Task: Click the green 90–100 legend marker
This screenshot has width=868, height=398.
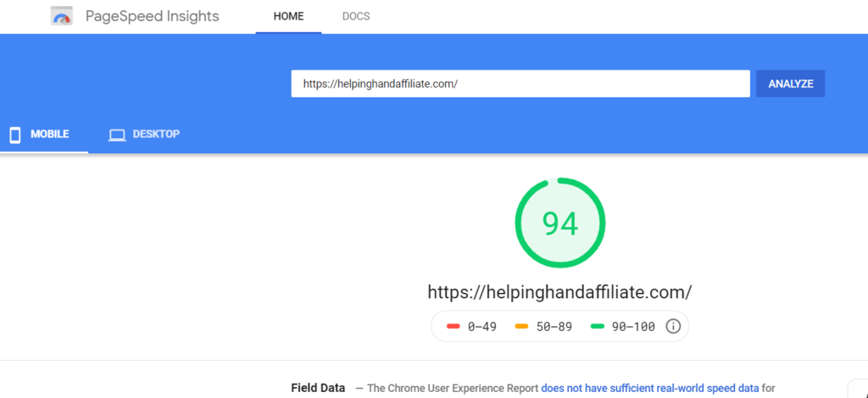Action: coord(597,326)
